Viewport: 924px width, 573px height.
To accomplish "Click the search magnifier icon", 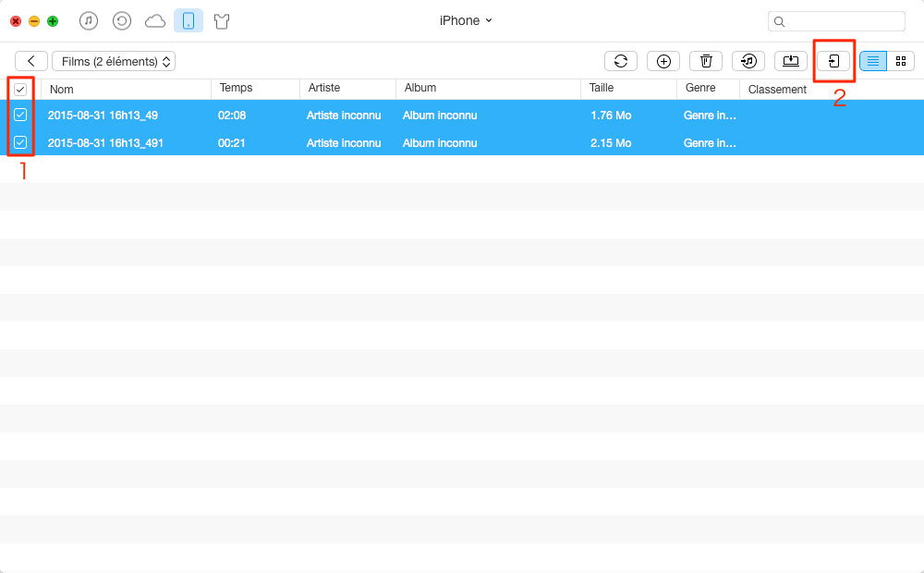I will [779, 22].
